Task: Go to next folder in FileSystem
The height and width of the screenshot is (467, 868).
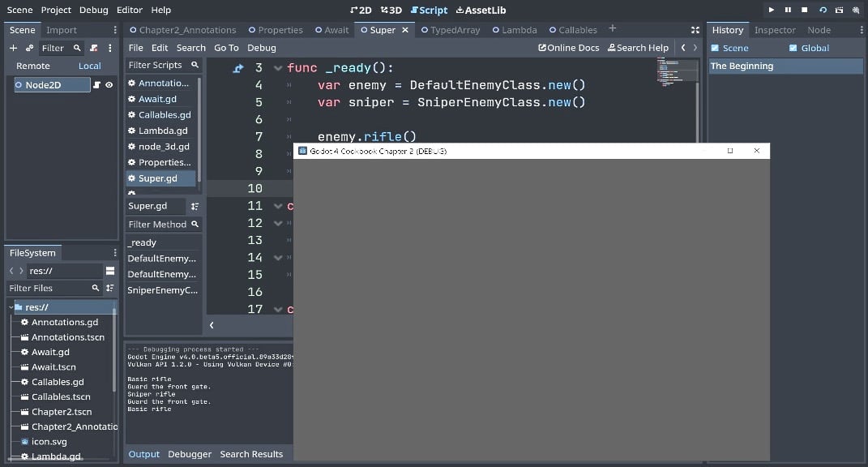Action: pyautogui.click(x=21, y=271)
